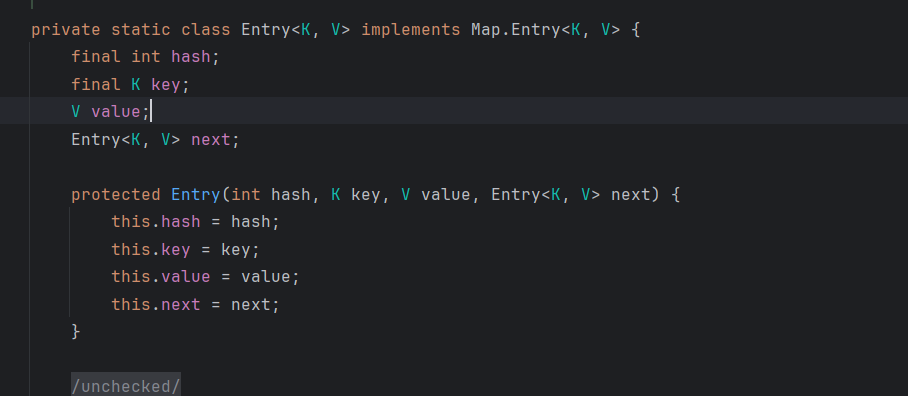Click 'this' in 'this.hash = hash;'

(131, 222)
